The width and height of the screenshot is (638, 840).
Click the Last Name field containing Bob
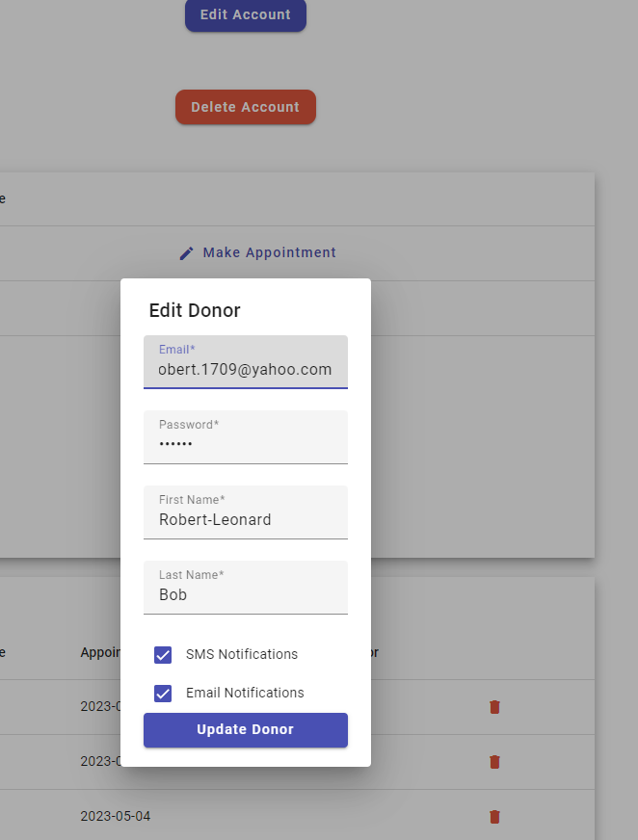point(245,594)
